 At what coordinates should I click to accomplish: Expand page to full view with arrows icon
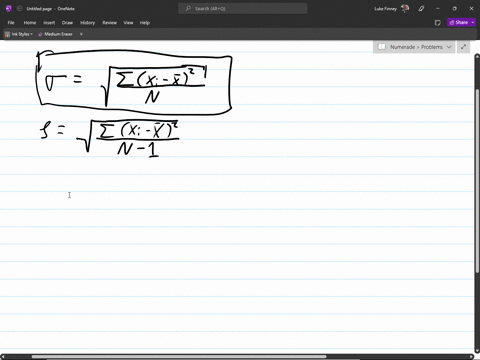(463, 47)
